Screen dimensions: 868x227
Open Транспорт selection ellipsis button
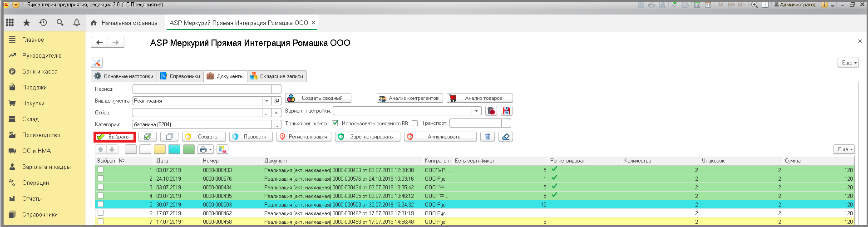(x=507, y=123)
